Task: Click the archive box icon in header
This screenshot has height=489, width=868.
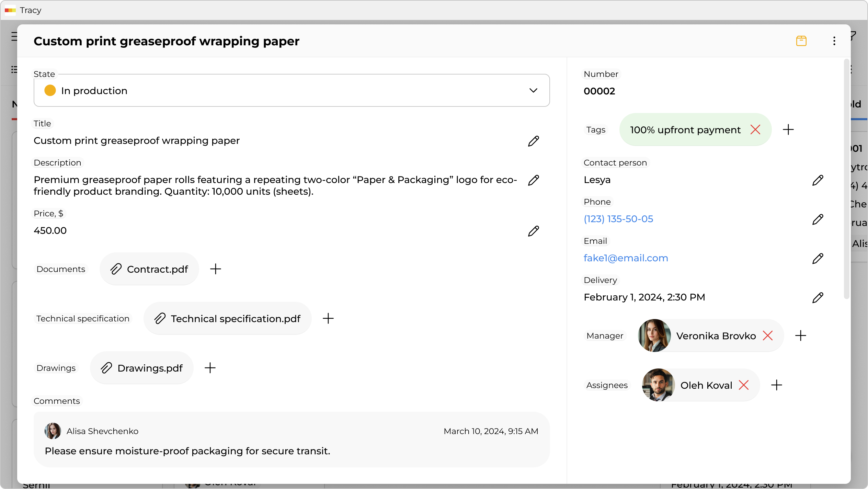Action: [801, 41]
